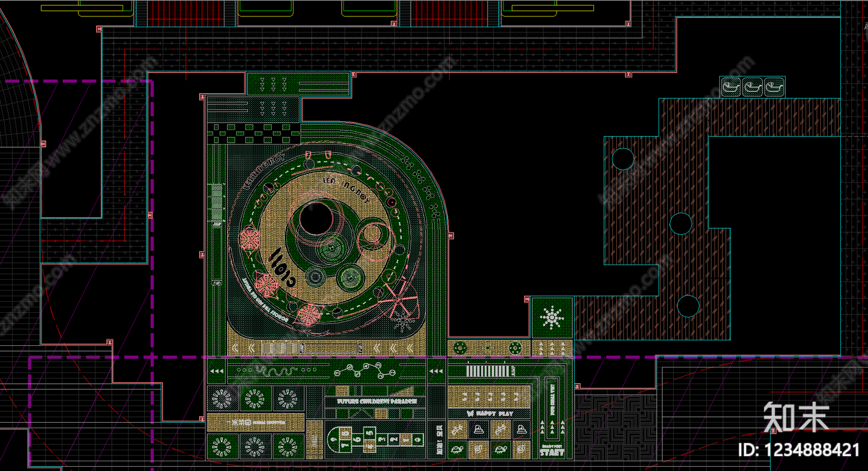Image resolution: width=868 pixels, height=471 pixels.
Task: Select the leftmost turtle tile
Action: point(457,449)
